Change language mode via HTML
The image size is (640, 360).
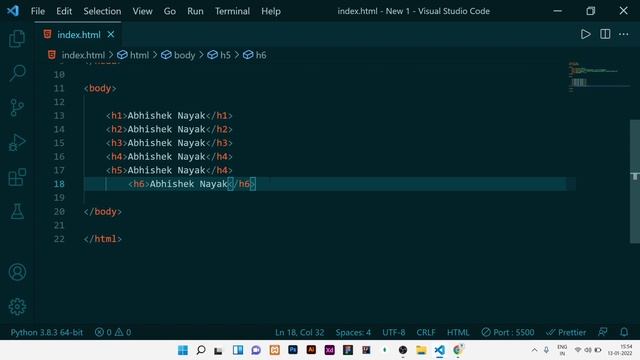pos(458,332)
